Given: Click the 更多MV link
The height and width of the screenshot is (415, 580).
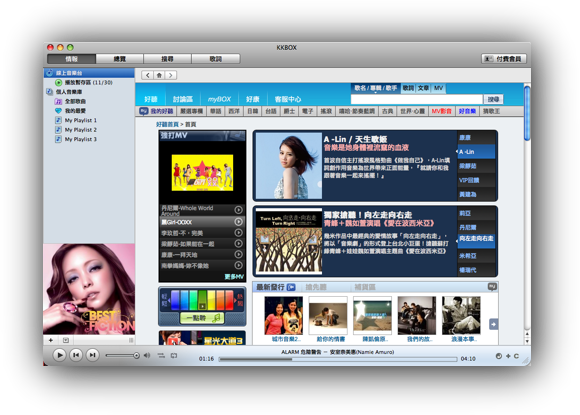Looking at the screenshot, I should tap(234, 277).
